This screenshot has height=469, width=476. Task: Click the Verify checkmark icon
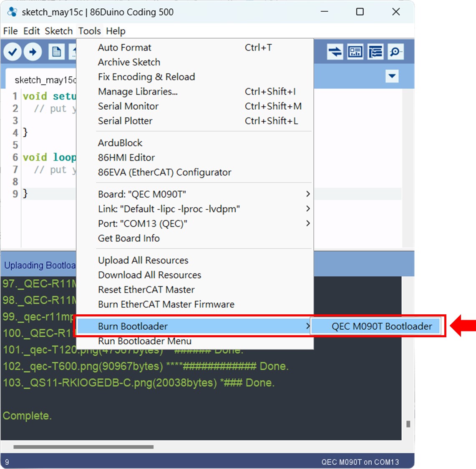tap(13, 52)
